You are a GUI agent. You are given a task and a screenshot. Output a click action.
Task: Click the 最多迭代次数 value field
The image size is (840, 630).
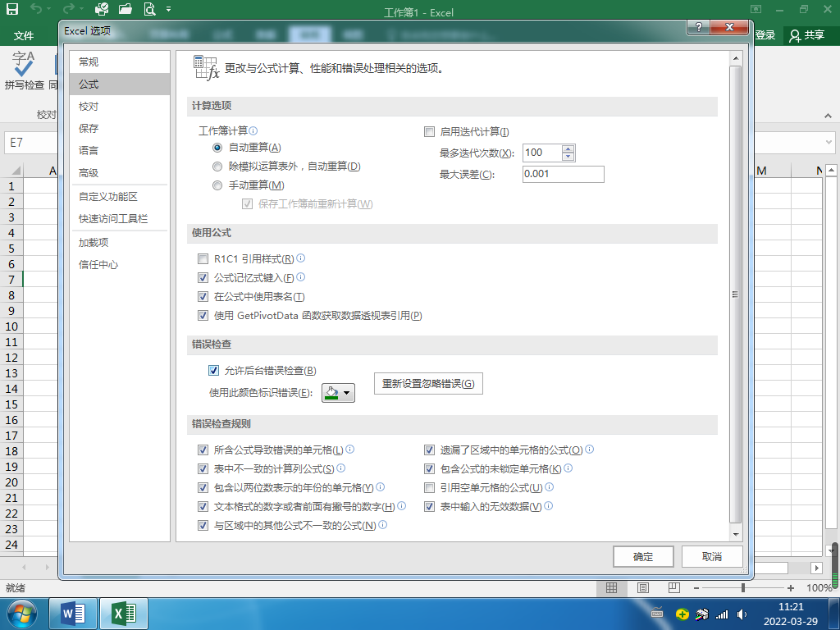point(542,153)
